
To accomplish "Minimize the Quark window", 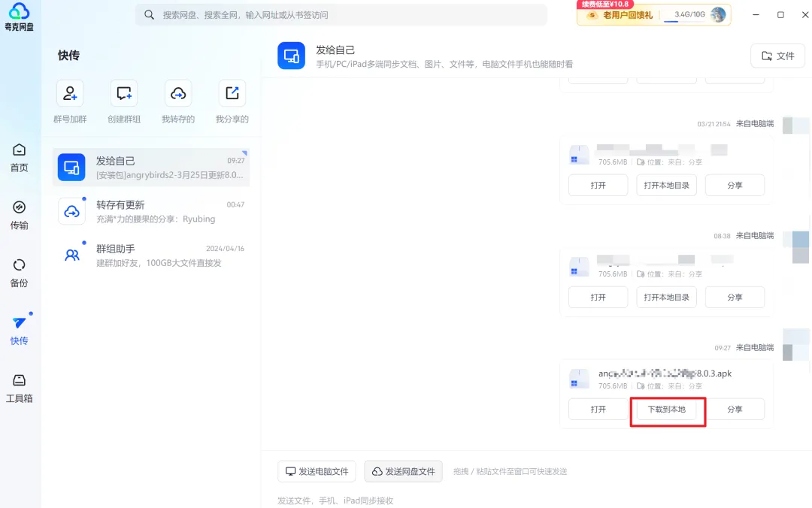I will point(756,14).
